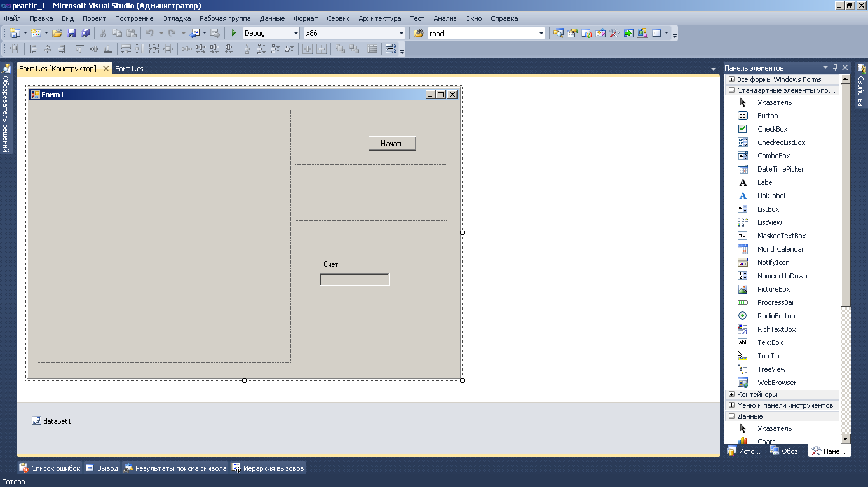Click the Find in Files icon beside the rand box
Viewport: 868px width, 488px height.
point(418,33)
